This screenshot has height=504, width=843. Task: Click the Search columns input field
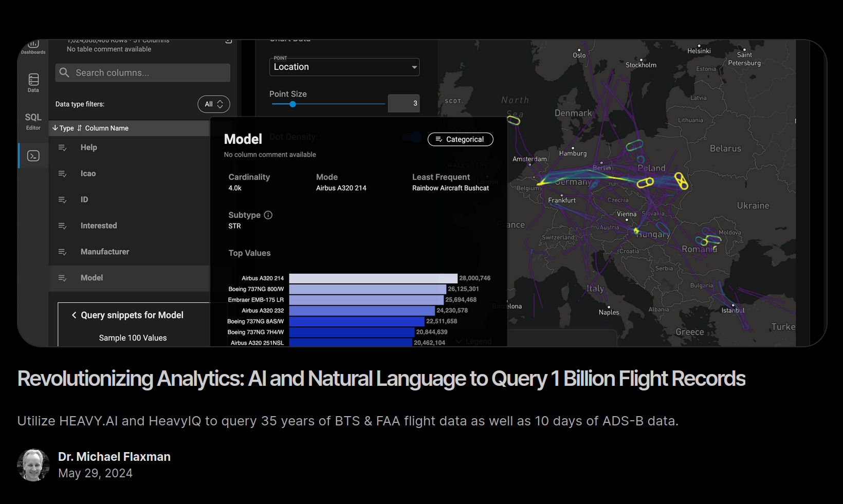point(149,73)
